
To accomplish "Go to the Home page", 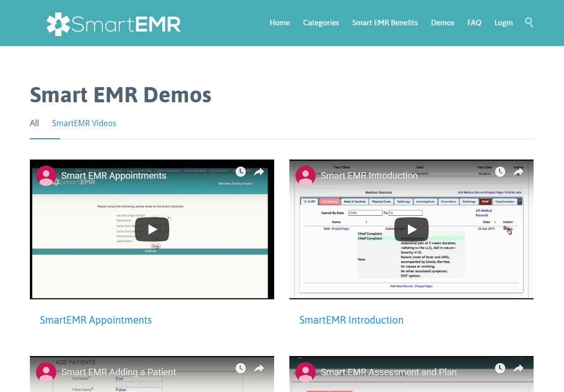I will pos(280,23).
